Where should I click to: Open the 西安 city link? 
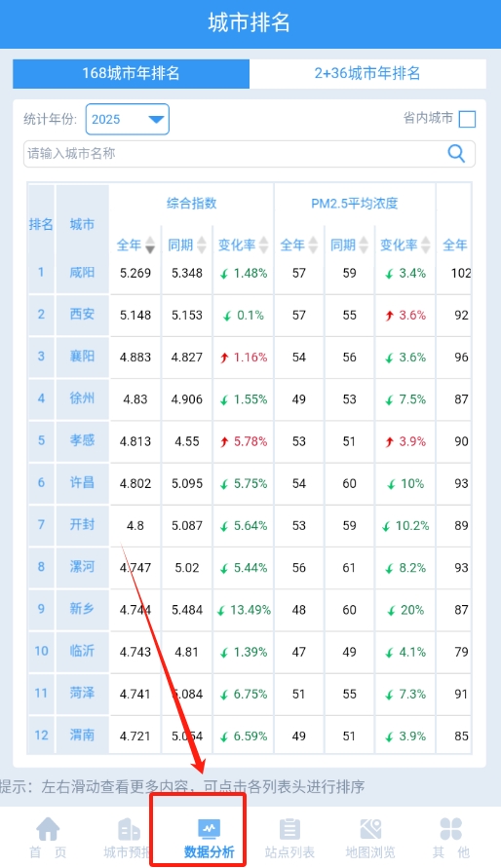pos(82,315)
